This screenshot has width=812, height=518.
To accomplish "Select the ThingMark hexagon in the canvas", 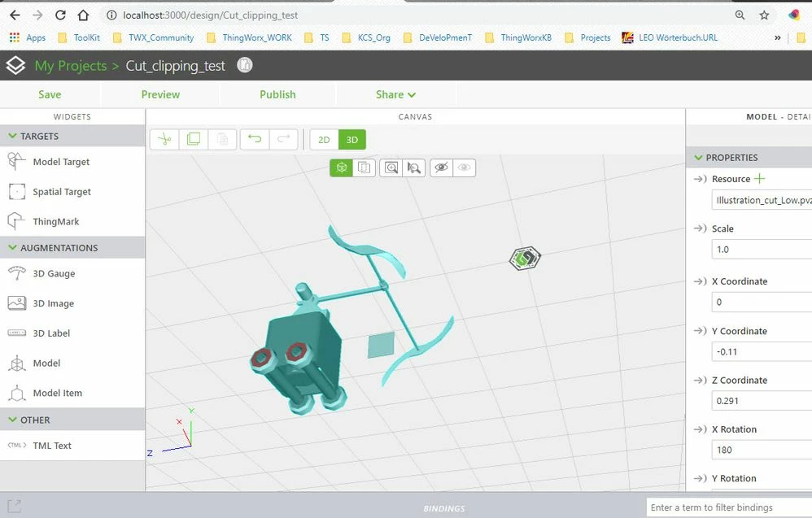I will tap(525, 258).
